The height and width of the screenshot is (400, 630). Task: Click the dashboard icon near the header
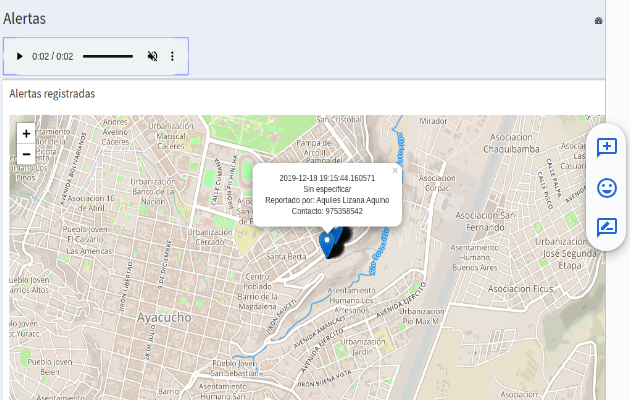tap(598, 20)
